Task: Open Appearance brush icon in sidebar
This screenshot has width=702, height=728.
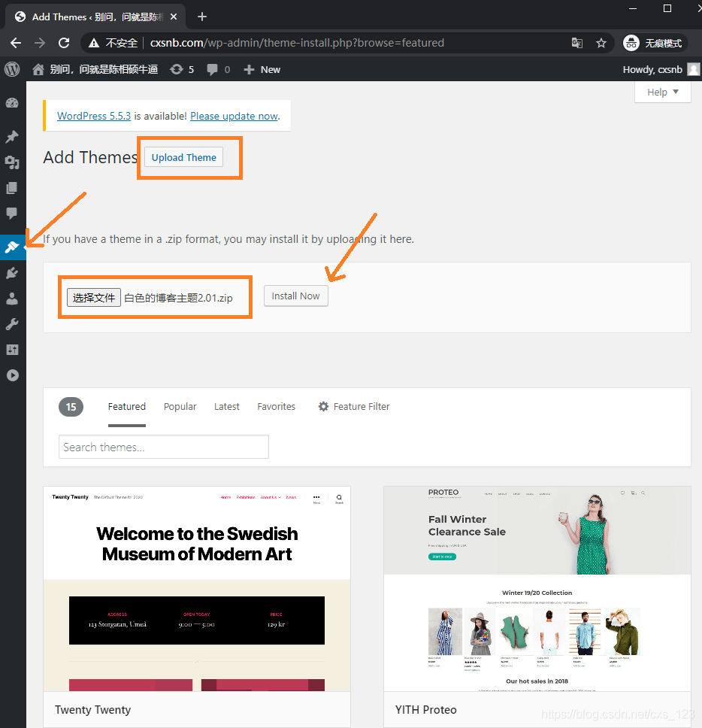Action: [x=12, y=247]
